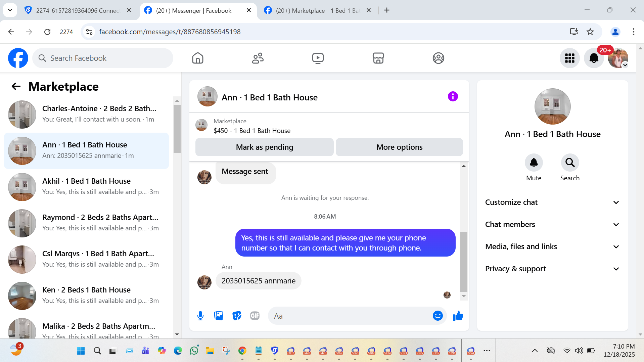The width and height of the screenshot is (644, 362).
Task: Send a voice clip with microphone icon
Action: coord(200,316)
